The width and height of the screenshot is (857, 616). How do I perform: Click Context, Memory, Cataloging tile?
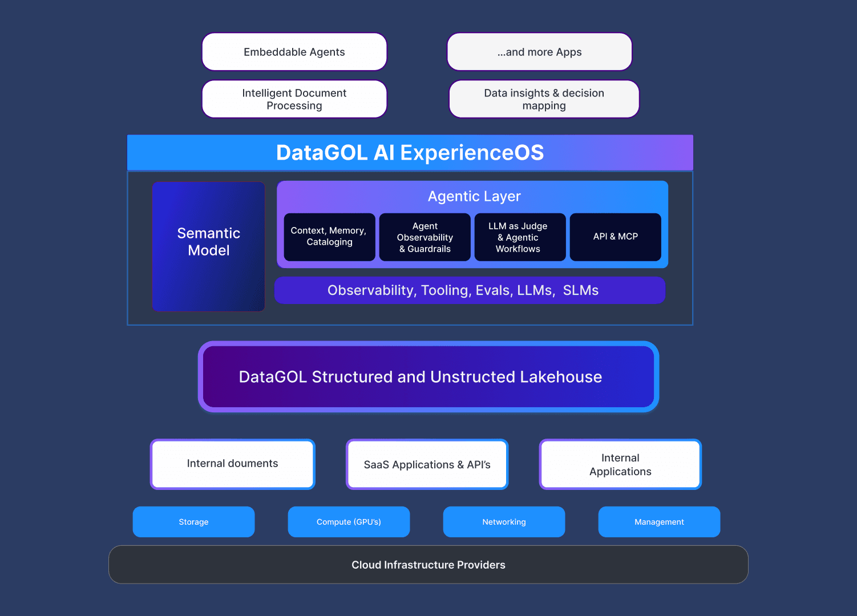tap(330, 237)
